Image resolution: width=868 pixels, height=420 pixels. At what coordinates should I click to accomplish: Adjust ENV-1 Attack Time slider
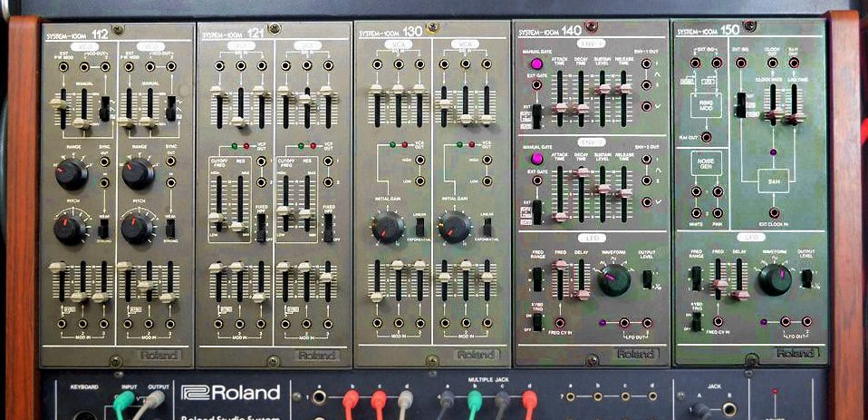pyautogui.click(x=561, y=108)
